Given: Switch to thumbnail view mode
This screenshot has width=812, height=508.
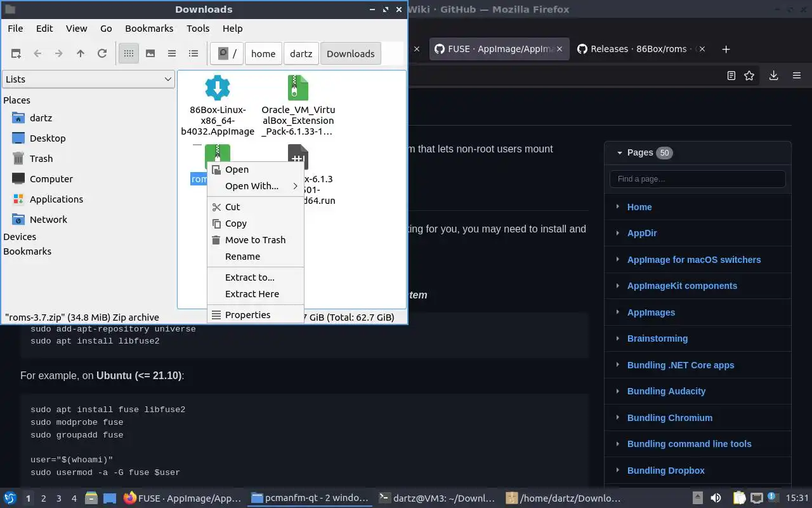Looking at the screenshot, I should (150, 54).
